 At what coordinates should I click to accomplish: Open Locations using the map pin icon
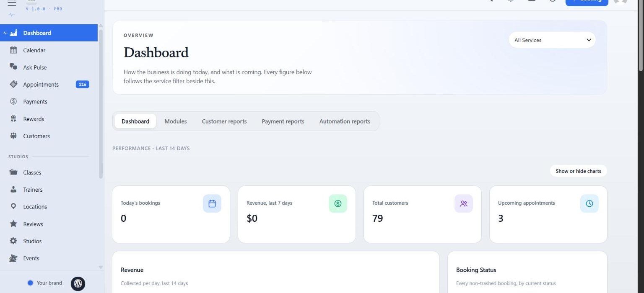tap(13, 207)
